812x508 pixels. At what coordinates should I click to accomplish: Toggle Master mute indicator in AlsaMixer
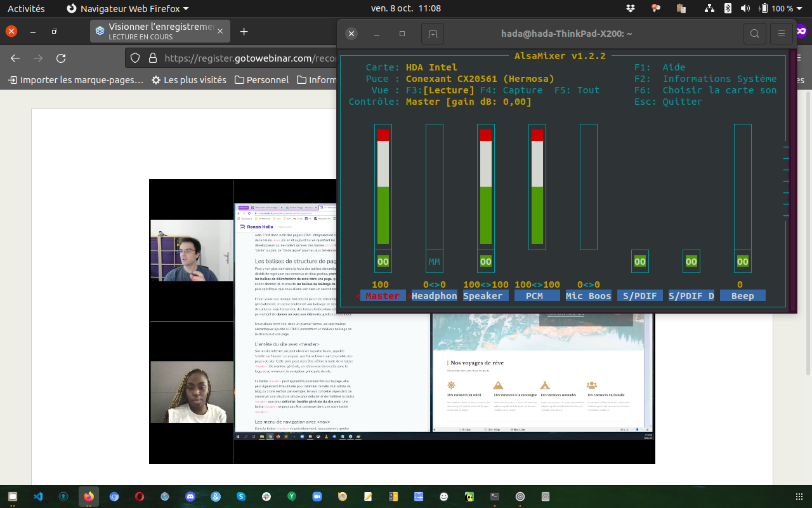click(383, 262)
